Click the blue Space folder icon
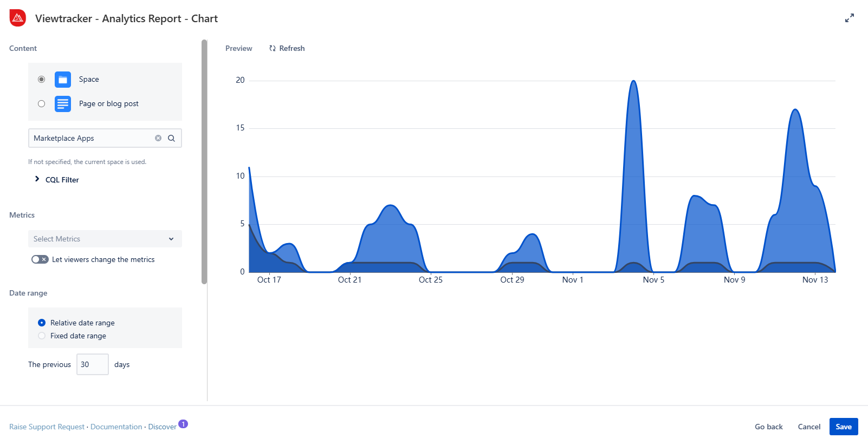Screen dimensions: 868x445 click(63, 80)
